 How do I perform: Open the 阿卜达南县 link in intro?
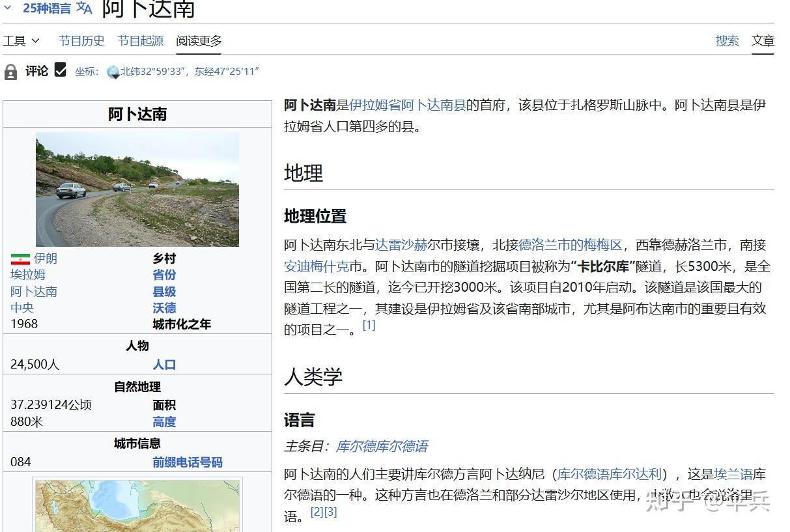434,105
